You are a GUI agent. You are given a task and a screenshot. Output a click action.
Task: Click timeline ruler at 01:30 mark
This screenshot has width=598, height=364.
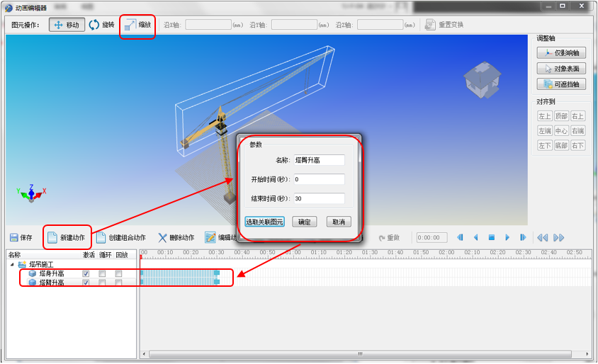click(370, 253)
